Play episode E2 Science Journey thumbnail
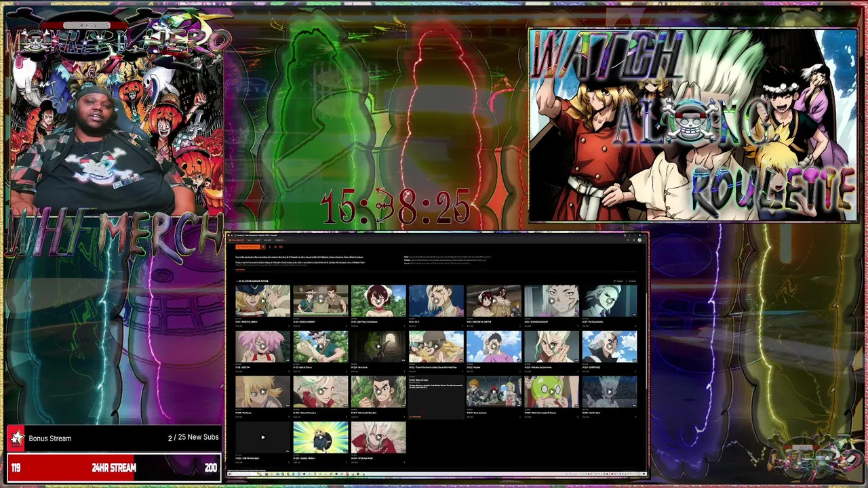Viewport: 868px width, 488px height. click(320, 301)
